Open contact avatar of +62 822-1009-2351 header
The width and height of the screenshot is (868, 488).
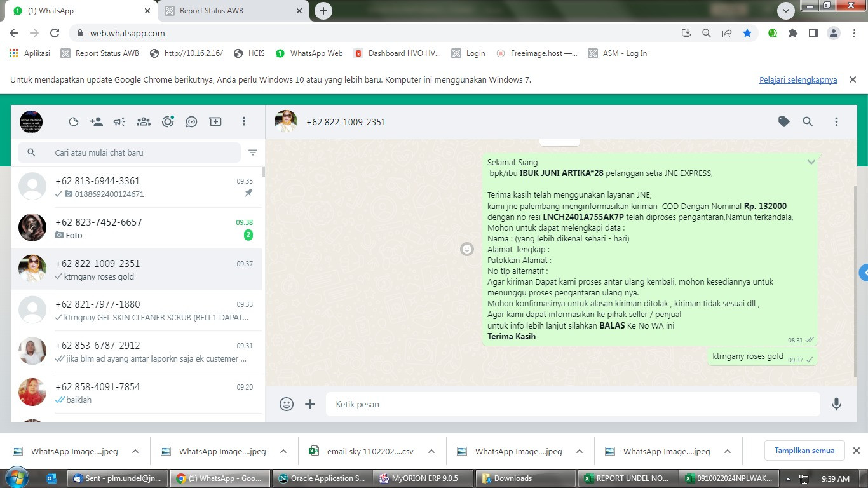tap(286, 122)
